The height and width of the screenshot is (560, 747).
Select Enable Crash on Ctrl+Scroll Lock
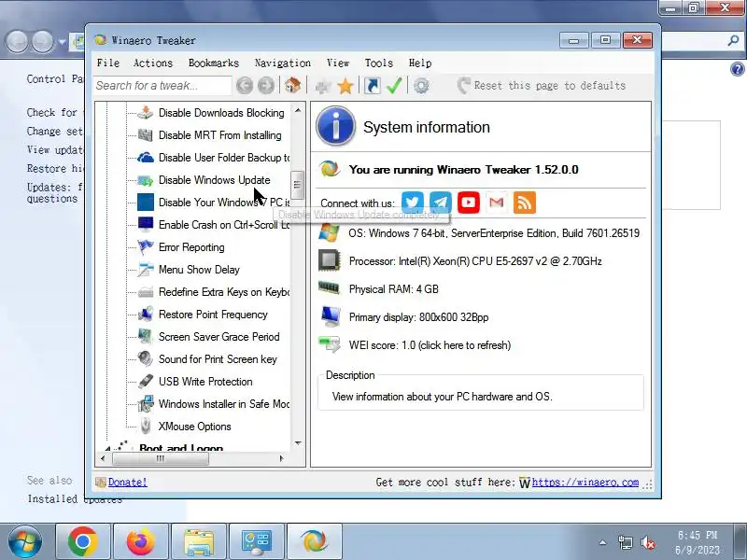click(224, 225)
